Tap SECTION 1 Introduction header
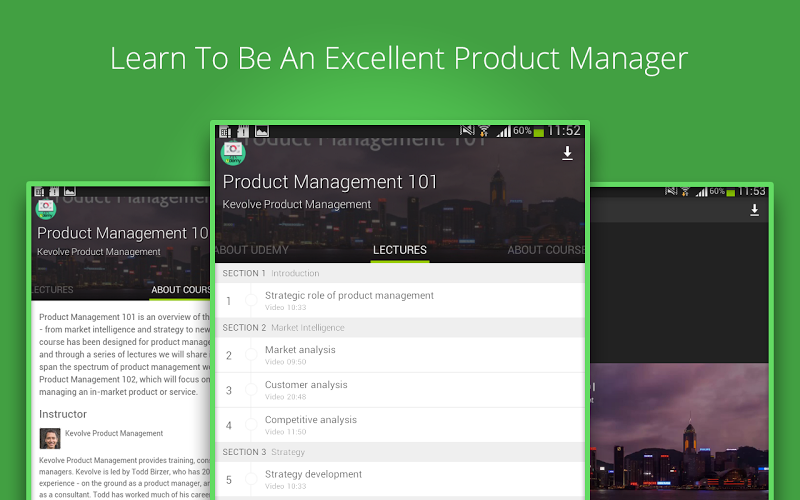 tap(399, 273)
